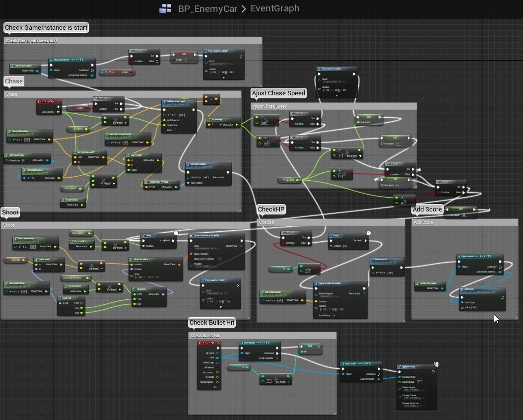Select BP_EnemyCar in the breadcrumb
Screen dimensions: 523x420
(x=207, y=8)
